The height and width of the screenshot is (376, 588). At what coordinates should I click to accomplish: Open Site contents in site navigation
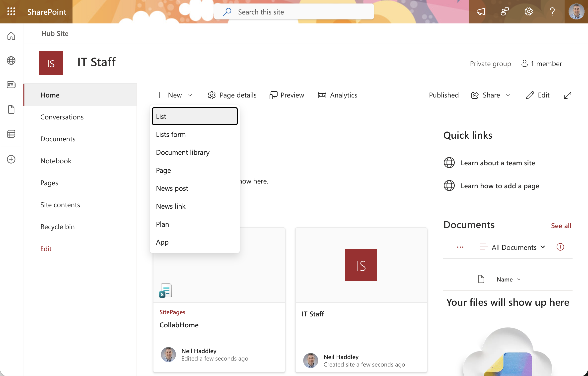[80, 205]
